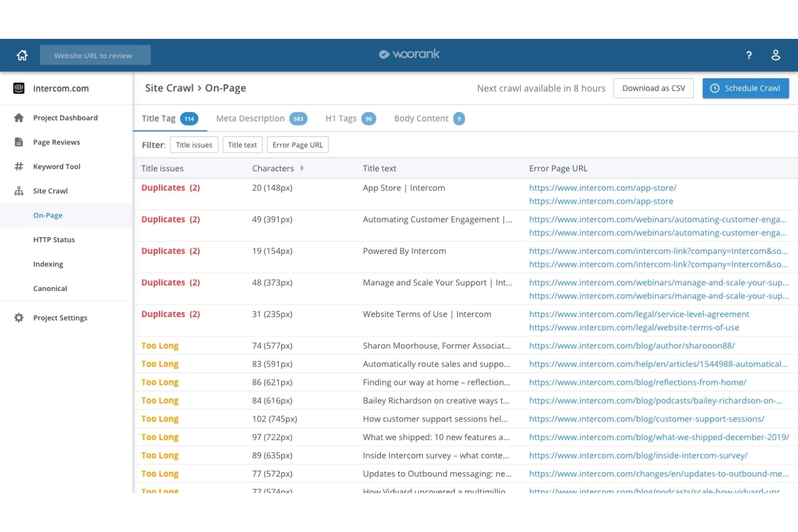Click Download as CSV button
798x532 pixels.
[653, 88]
